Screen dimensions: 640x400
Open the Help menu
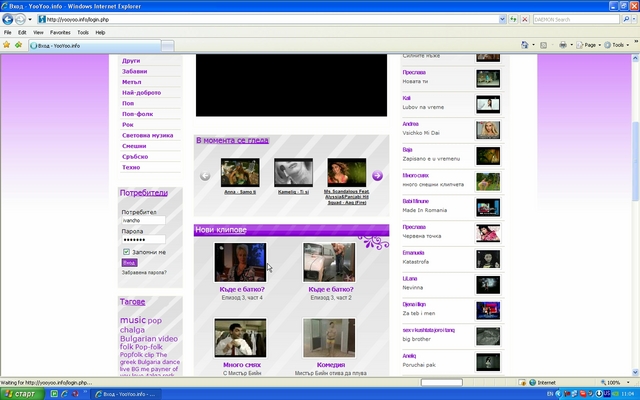coord(100,32)
